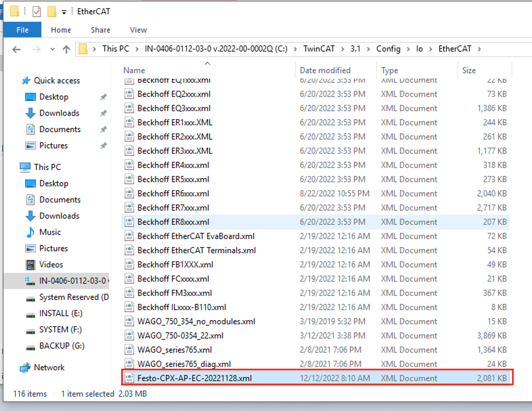Open the INSTALL (E:) drive
The image size is (532, 411).
[61, 313]
